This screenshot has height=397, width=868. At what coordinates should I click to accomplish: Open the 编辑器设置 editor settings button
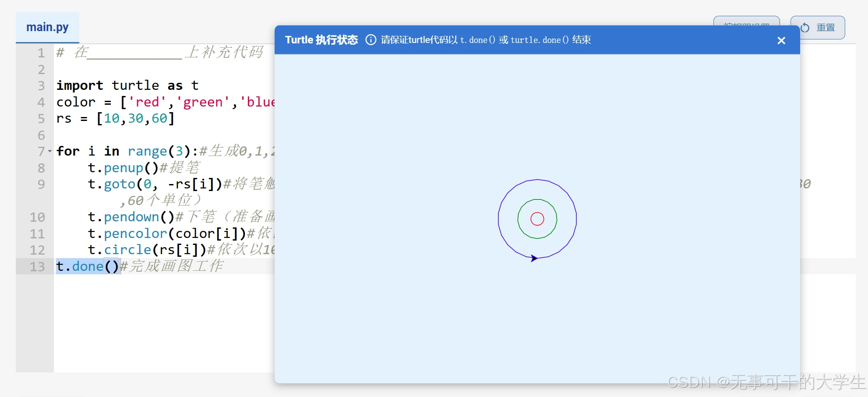746,24
